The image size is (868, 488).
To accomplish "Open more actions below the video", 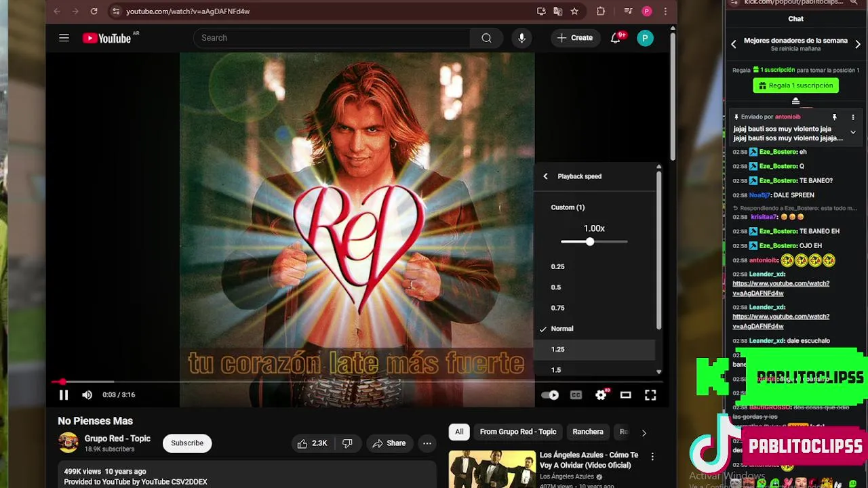I will coord(427,443).
